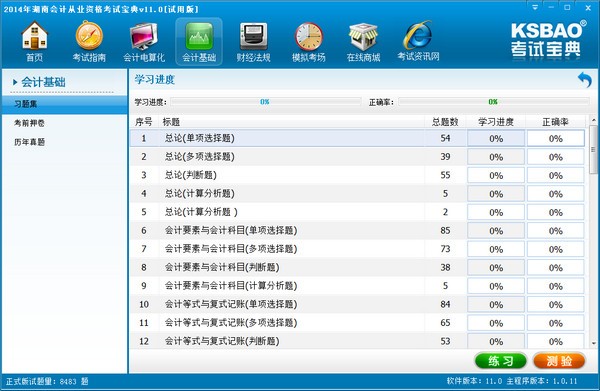Click the 正式版试题量 status text
The image size is (600, 391).
(47, 381)
